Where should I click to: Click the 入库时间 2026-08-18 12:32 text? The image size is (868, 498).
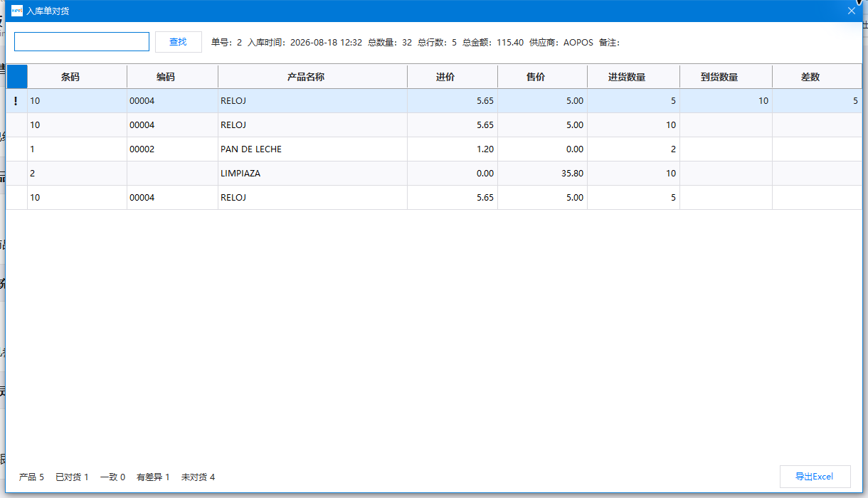point(305,43)
